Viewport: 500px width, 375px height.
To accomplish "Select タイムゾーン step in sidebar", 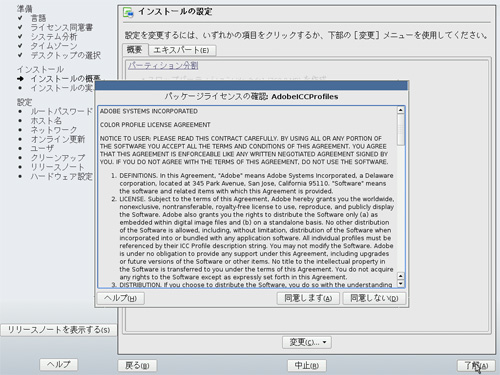I will pyautogui.click(x=54, y=46).
